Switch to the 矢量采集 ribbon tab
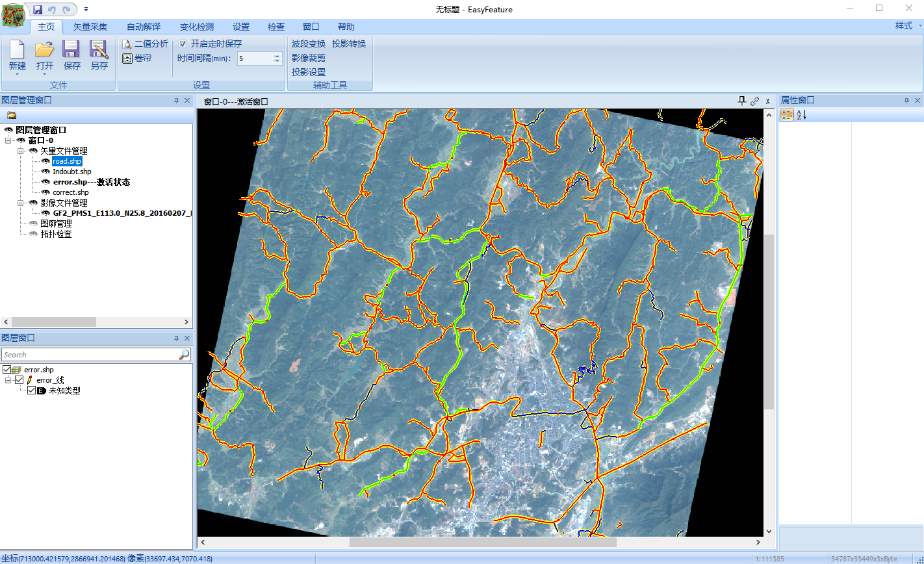924x564 pixels. (90, 27)
